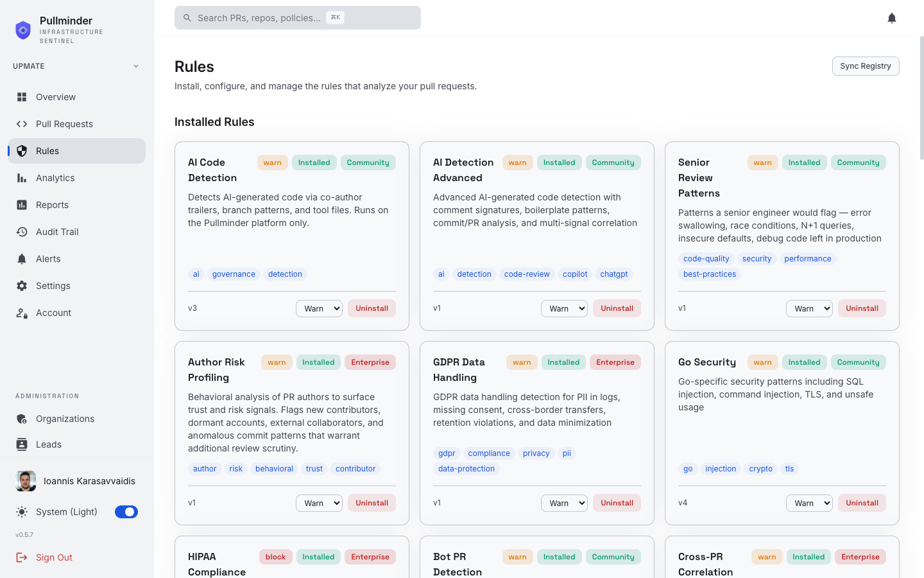Uninstall the Go Security rule
The height and width of the screenshot is (578, 924).
[862, 503]
